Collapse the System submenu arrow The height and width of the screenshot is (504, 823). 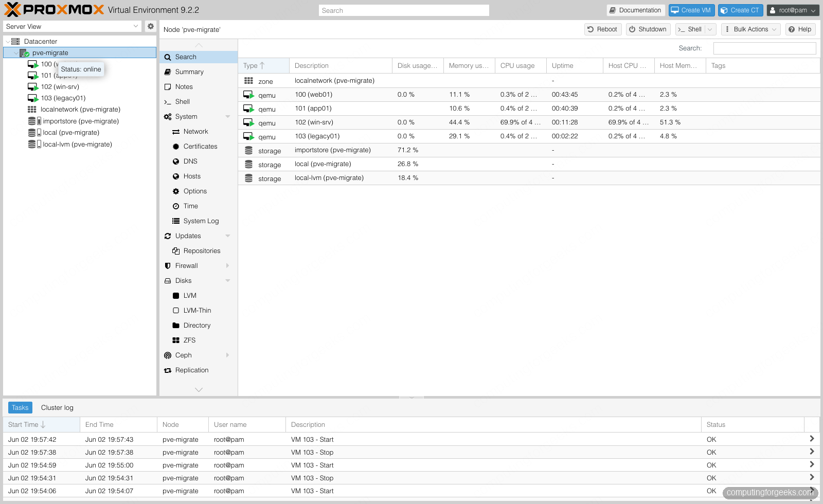(228, 117)
